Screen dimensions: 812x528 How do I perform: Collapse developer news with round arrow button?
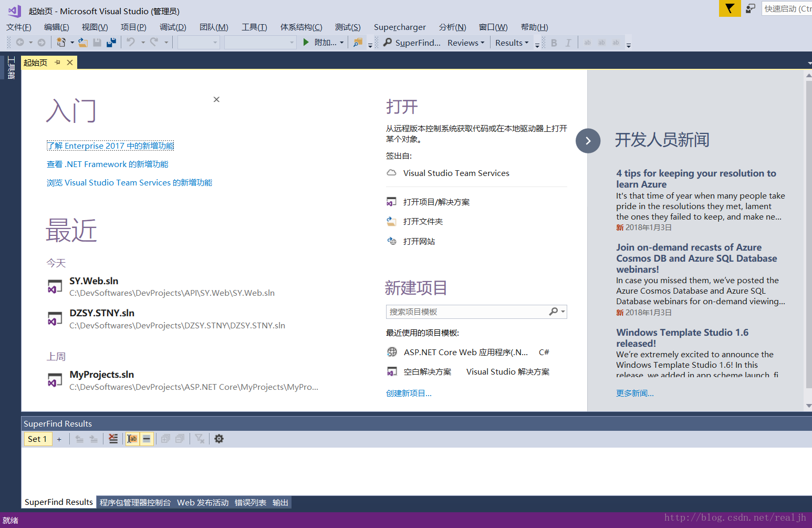588,141
